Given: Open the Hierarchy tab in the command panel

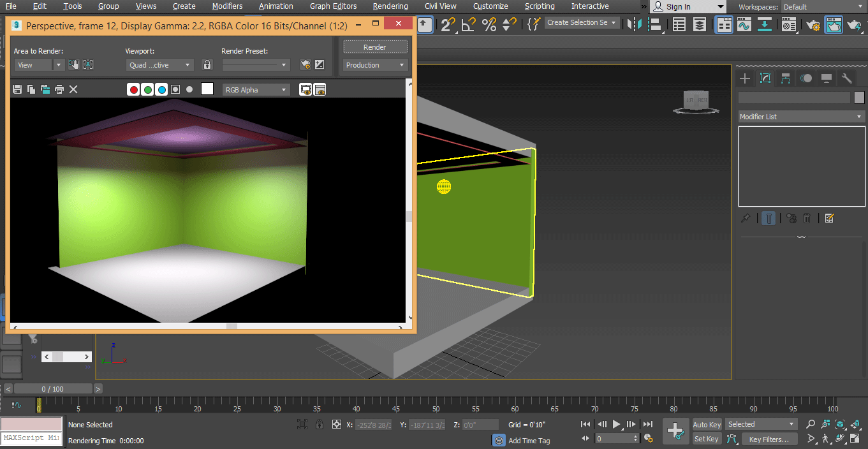Looking at the screenshot, I should click(x=786, y=78).
